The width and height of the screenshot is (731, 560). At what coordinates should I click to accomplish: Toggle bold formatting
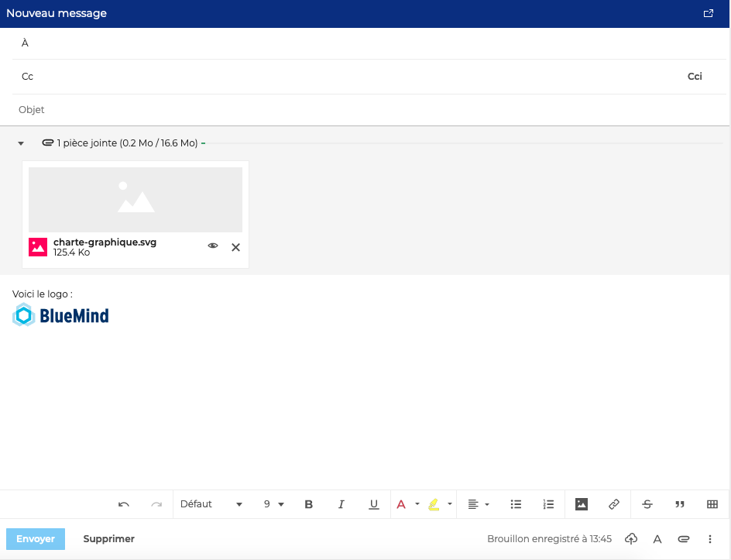[x=309, y=504]
